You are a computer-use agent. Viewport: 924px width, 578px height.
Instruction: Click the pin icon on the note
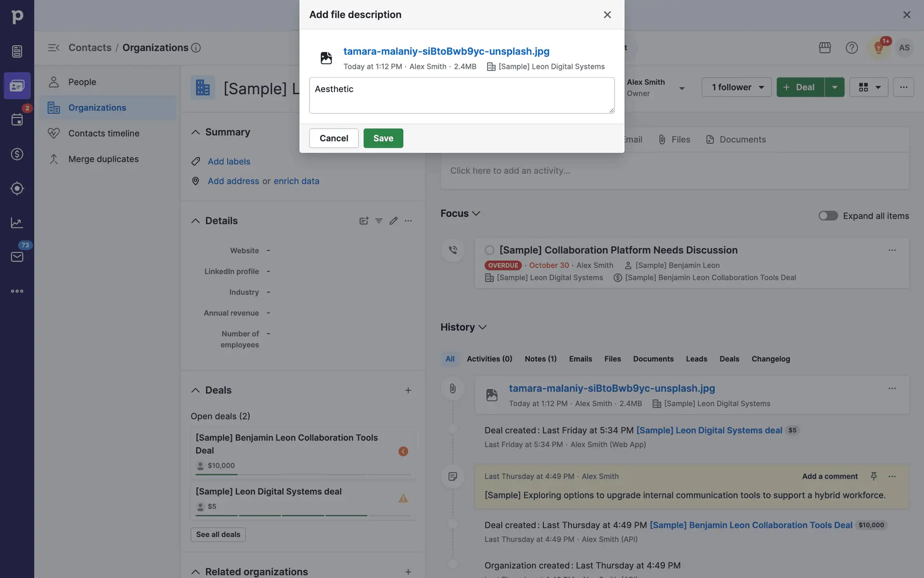pos(873,476)
